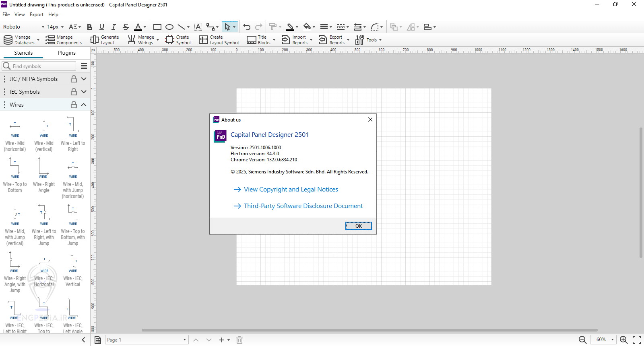The image size is (644, 346).
Task: Toggle Italic formatting
Action: 114,27
